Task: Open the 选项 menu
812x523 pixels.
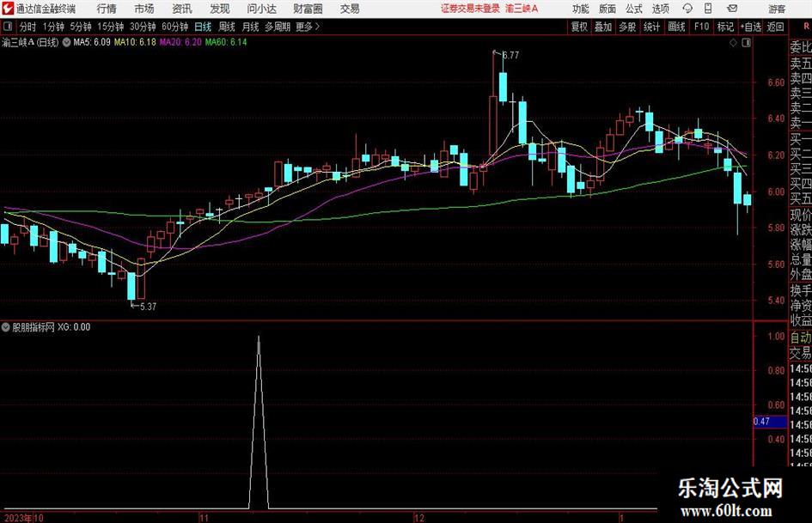Action: 660,9
